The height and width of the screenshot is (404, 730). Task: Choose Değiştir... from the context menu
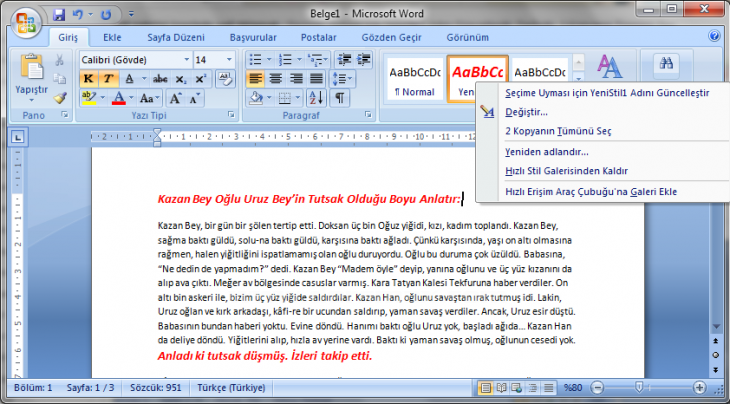point(603,112)
